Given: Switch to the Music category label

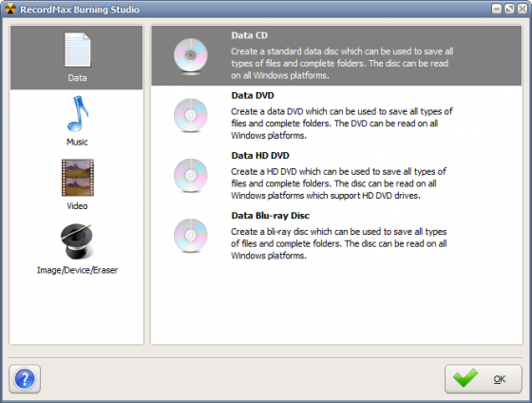Looking at the screenshot, I should (x=77, y=142).
